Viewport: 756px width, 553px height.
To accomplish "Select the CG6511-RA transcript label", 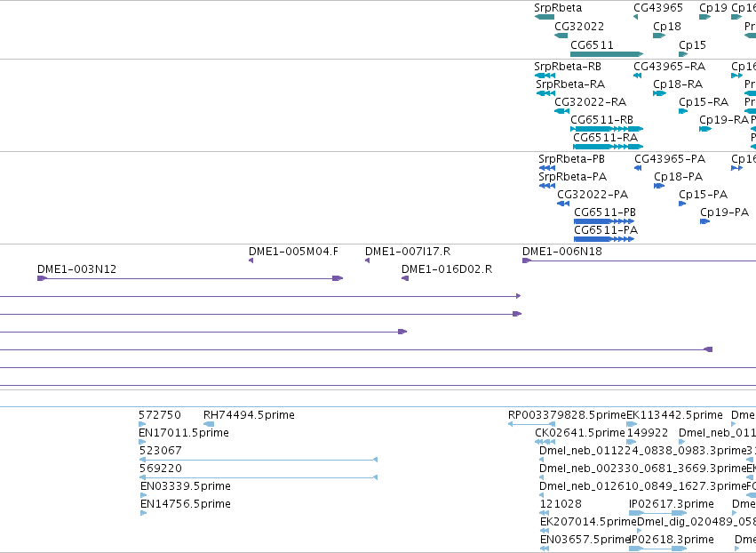I will [x=606, y=138].
